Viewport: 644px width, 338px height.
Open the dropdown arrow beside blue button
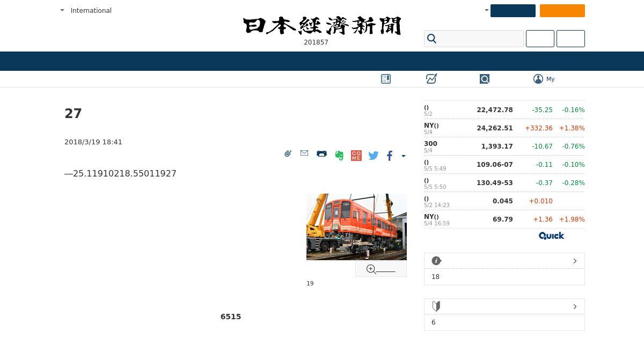pos(487,10)
